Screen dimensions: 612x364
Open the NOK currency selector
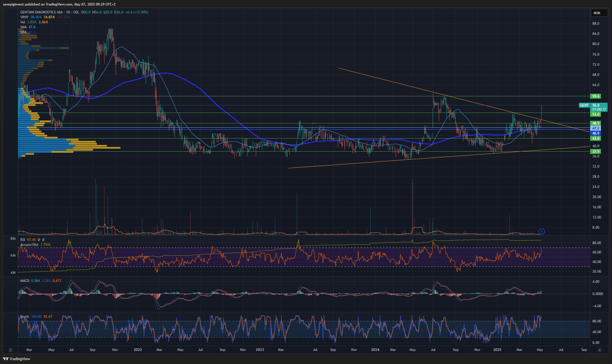[x=599, y=13]
